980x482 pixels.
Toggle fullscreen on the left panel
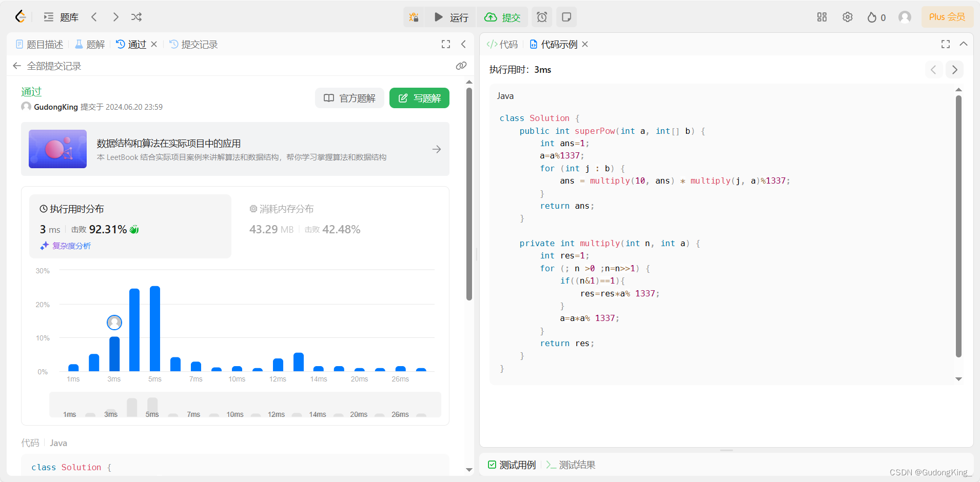(x=445, y=44)
